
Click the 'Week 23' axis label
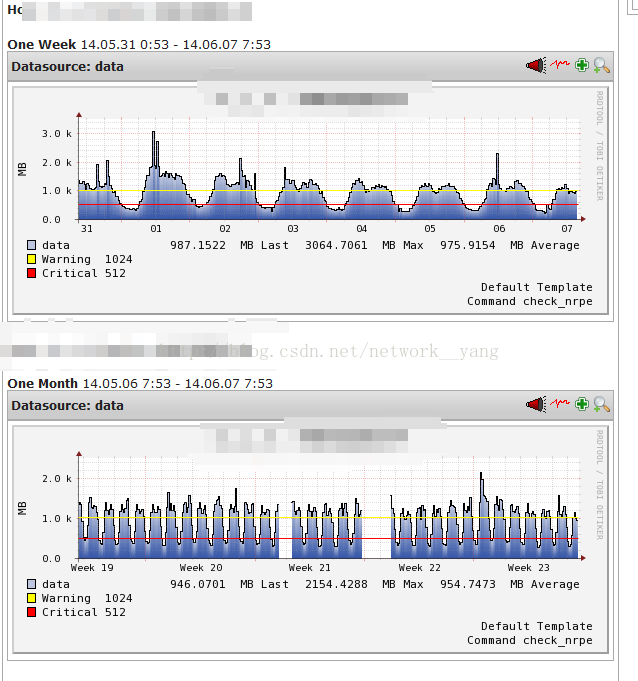[529, 568]
